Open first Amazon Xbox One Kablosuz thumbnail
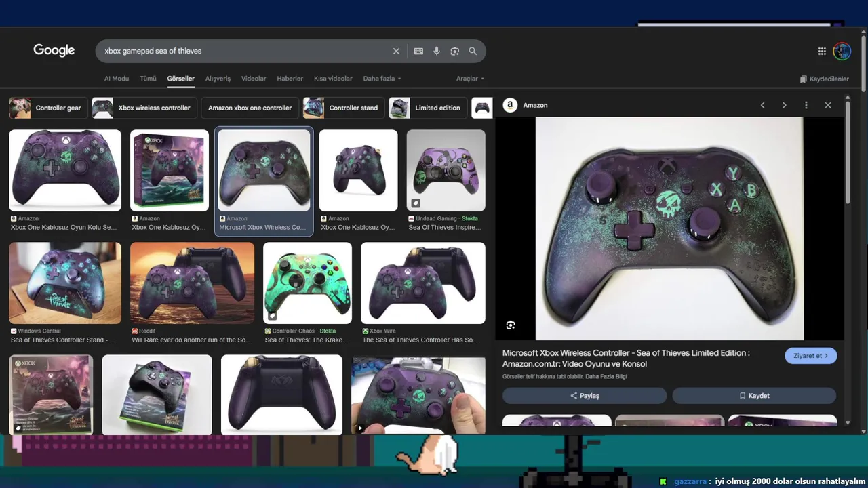The height and width of the screenshot is (488, 868). click(65, 171)
